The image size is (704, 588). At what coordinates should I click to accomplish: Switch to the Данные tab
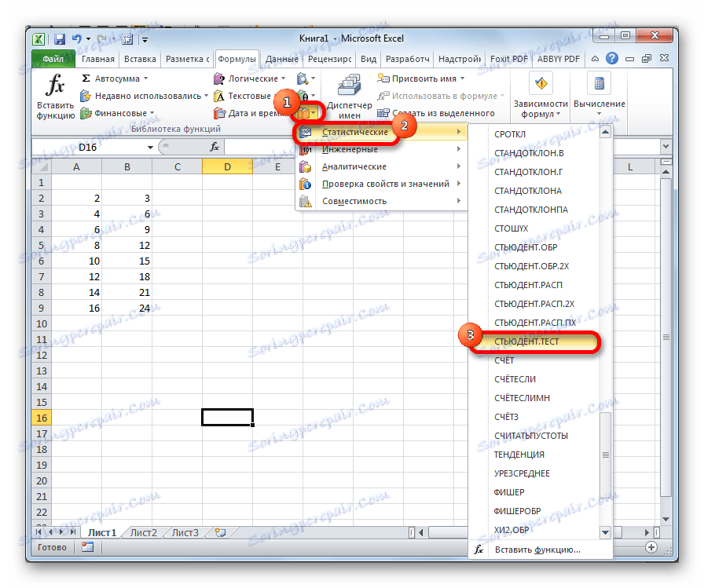click(281, 59)
